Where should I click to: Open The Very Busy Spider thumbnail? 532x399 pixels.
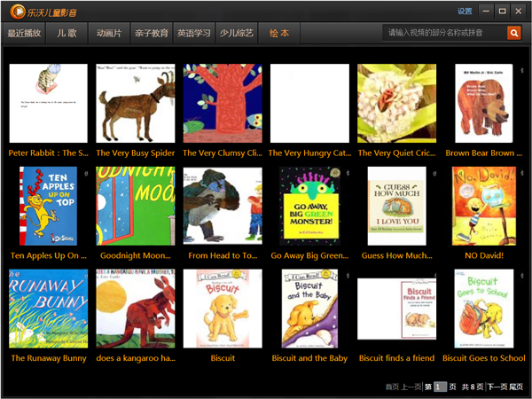click(x=136, y=103)
